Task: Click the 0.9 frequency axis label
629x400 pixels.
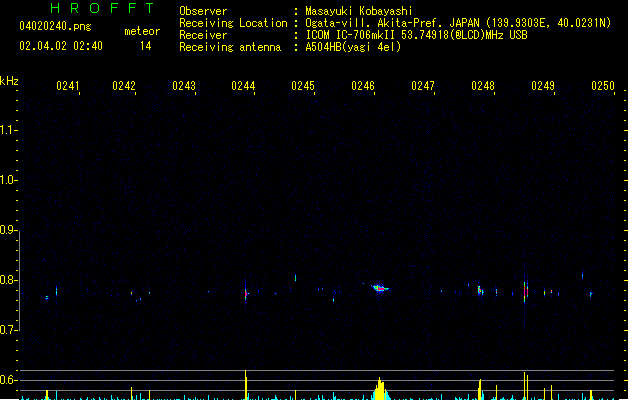Action: 8,230
